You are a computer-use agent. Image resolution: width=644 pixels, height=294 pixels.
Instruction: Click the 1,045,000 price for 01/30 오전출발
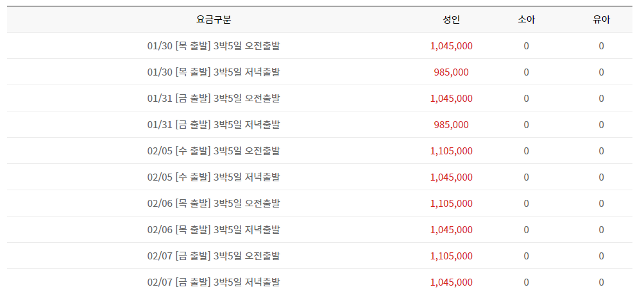tap(452, 46)
